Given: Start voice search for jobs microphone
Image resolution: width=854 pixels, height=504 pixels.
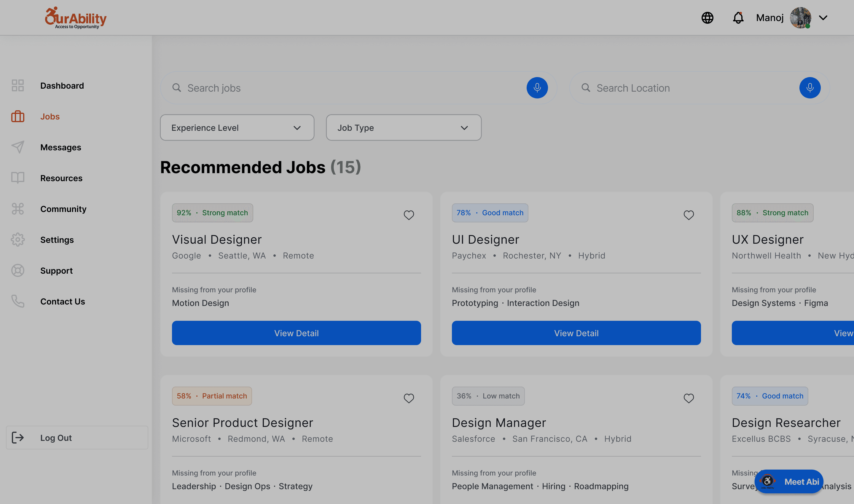Looking at the screenshot, I should point(537,88).
